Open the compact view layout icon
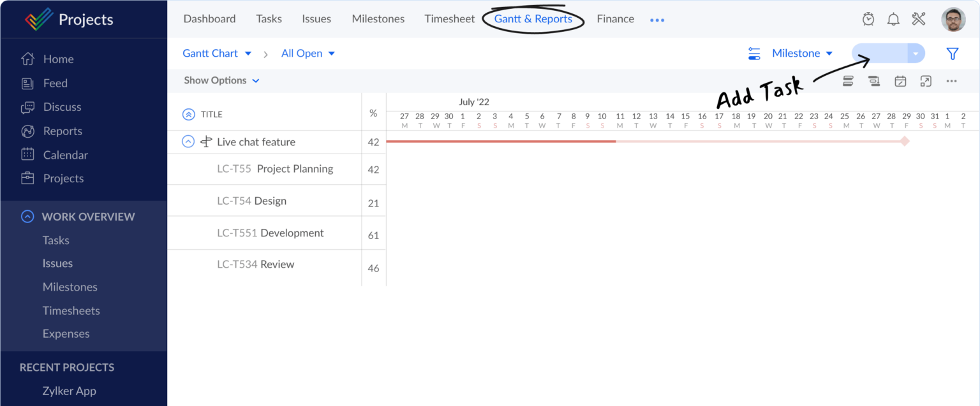Viewport: 980px width, 406px height. click(x=848, y=81)
